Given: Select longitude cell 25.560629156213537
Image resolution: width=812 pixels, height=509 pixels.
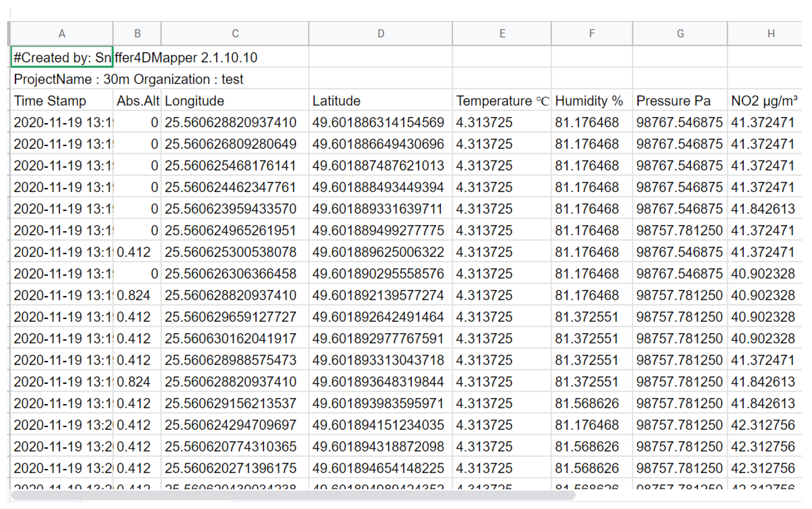Looking at the screenshot, I should [x=235, y=403].
